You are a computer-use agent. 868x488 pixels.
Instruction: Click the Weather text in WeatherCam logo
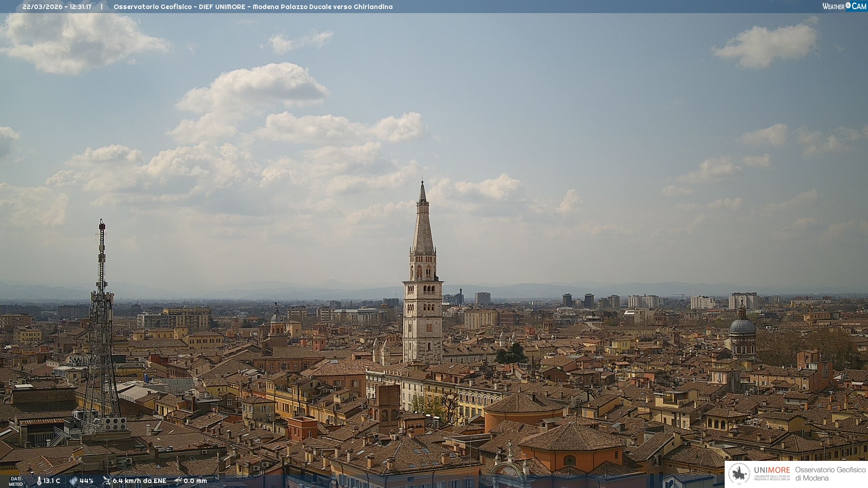pos(833,6)
